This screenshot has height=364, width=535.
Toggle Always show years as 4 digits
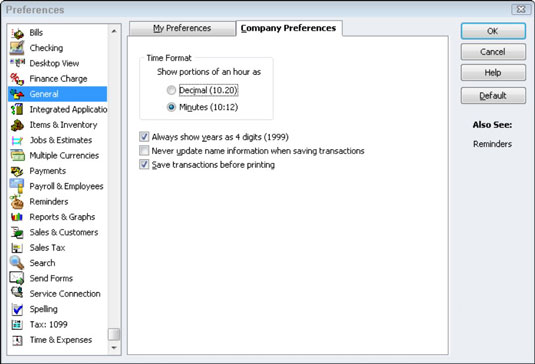[144, 137]
